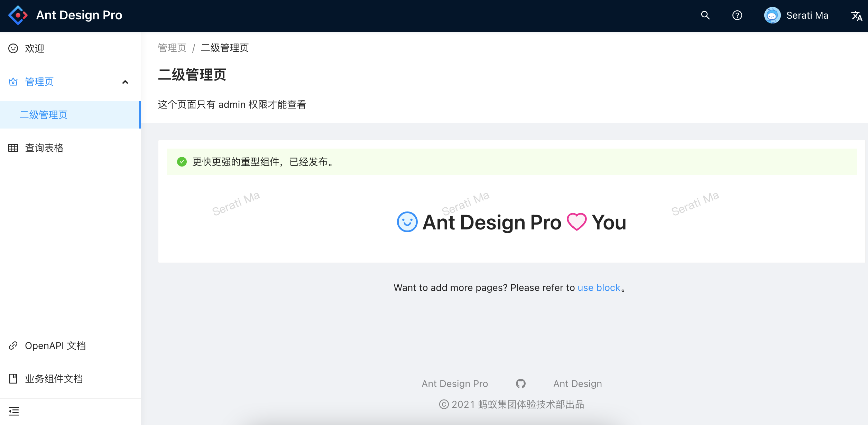This screenshot has width=868, height=425.
Task: Open the 查询表格 menu item
Action: [x=44, y=148]
